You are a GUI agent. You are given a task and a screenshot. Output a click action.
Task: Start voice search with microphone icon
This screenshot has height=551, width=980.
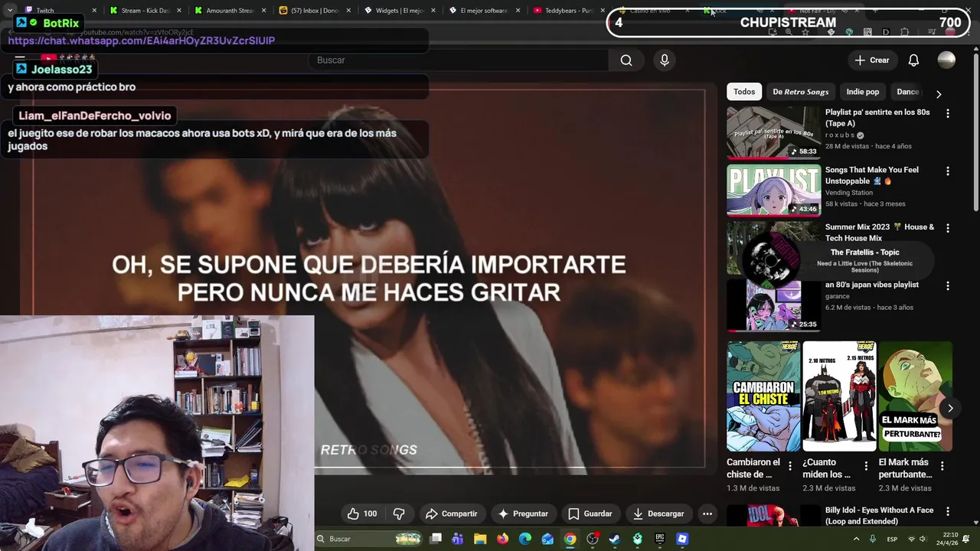click(x=665, y=60)
